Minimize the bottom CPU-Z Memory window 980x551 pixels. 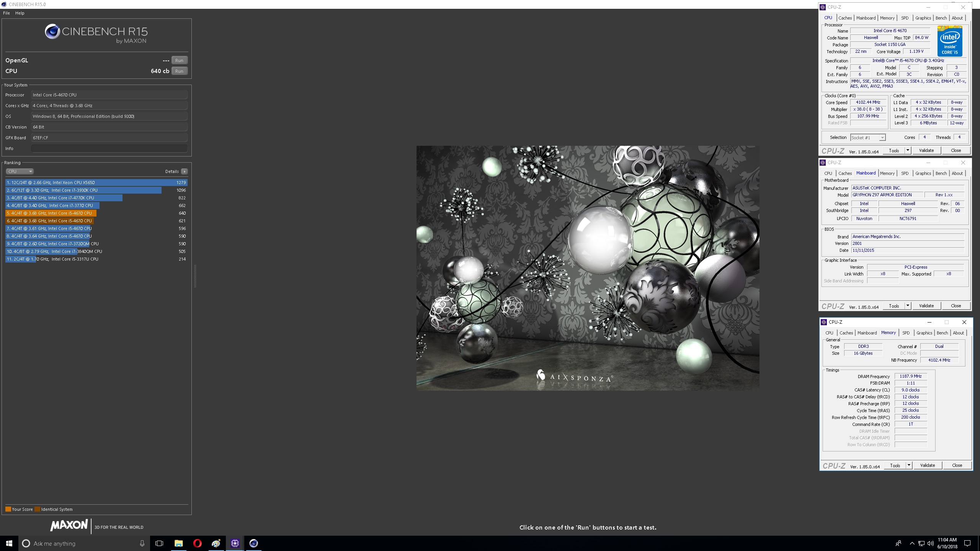point(929,322)
